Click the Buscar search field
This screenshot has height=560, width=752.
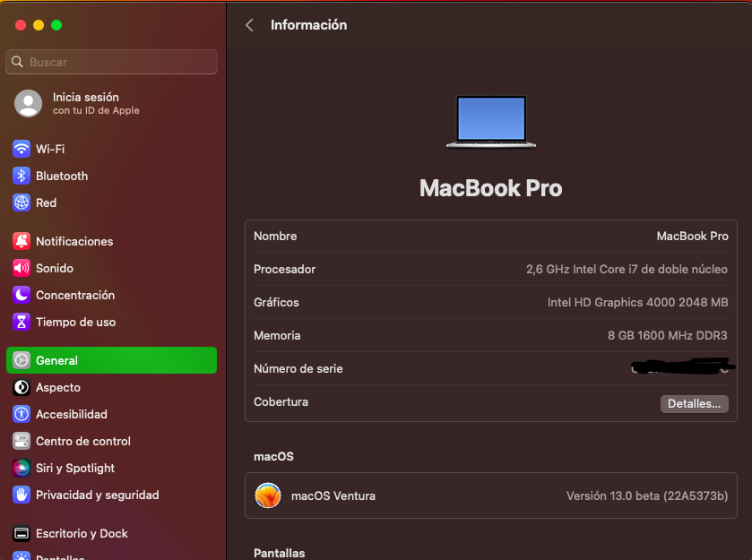click(111, 62)
